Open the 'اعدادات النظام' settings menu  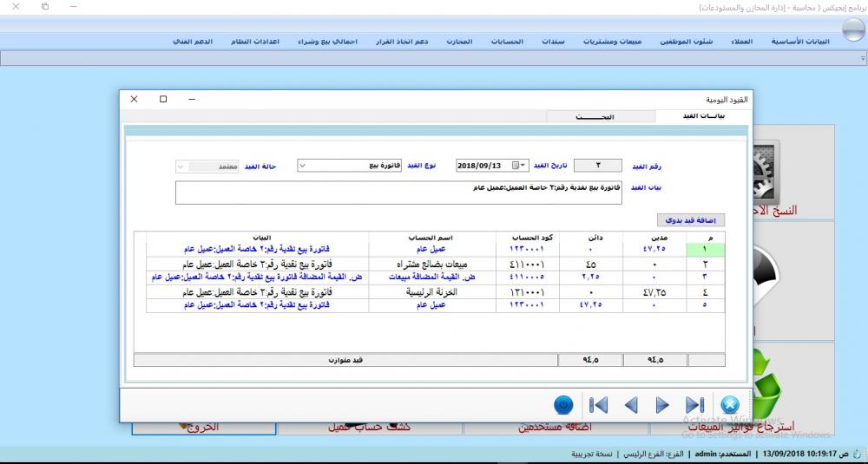click(x=255, y=42)
